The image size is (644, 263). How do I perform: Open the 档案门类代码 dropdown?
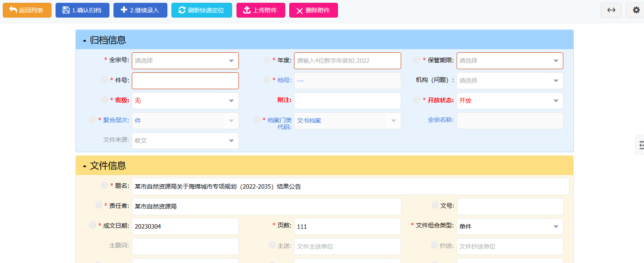(348, 121)
